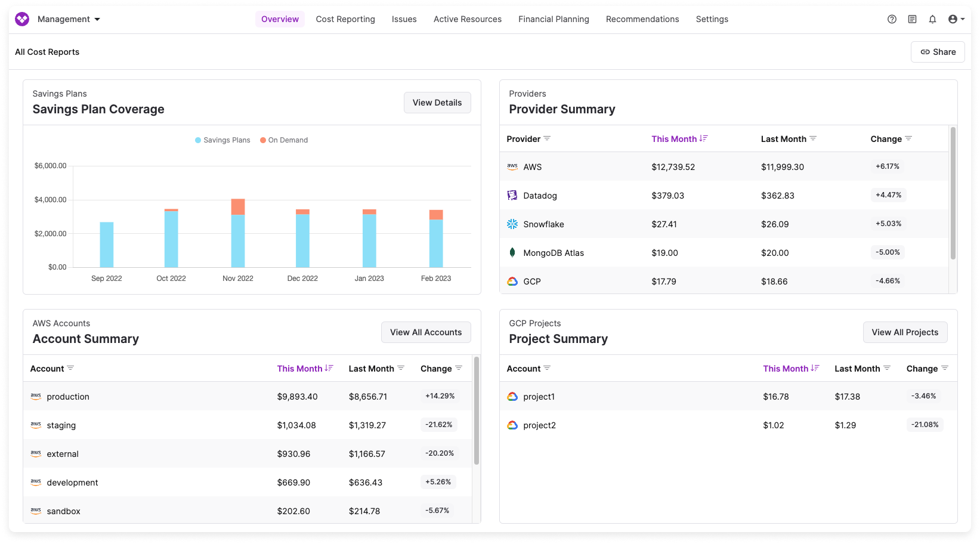Click the sandbox account AWS icon

(x=36, y=511)
